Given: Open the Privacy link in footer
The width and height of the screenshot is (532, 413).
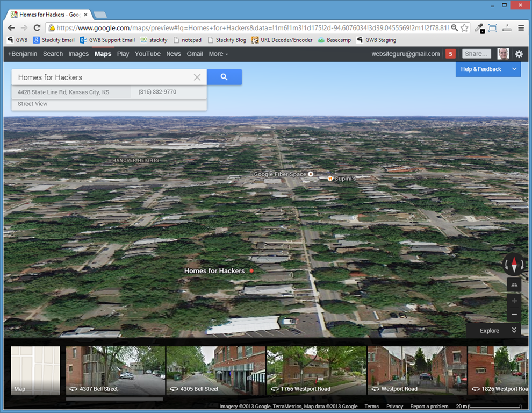Looking at the screenshot, I should 394,406.
